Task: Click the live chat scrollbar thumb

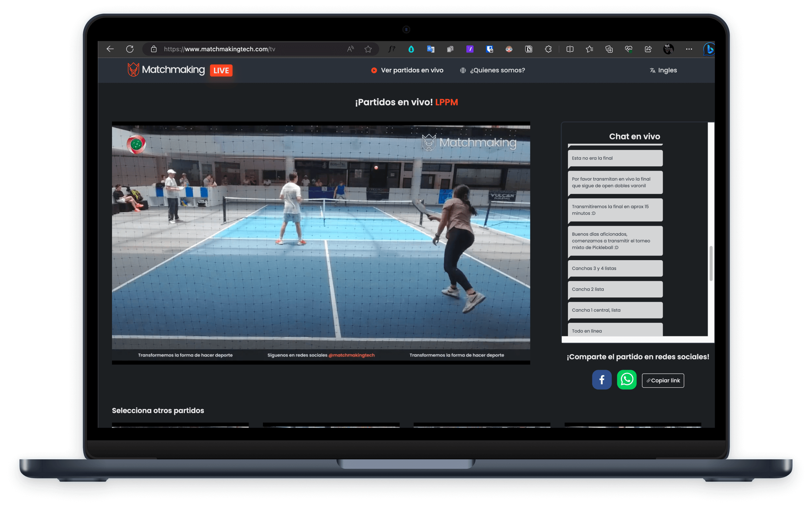Action: pos(711,264)
